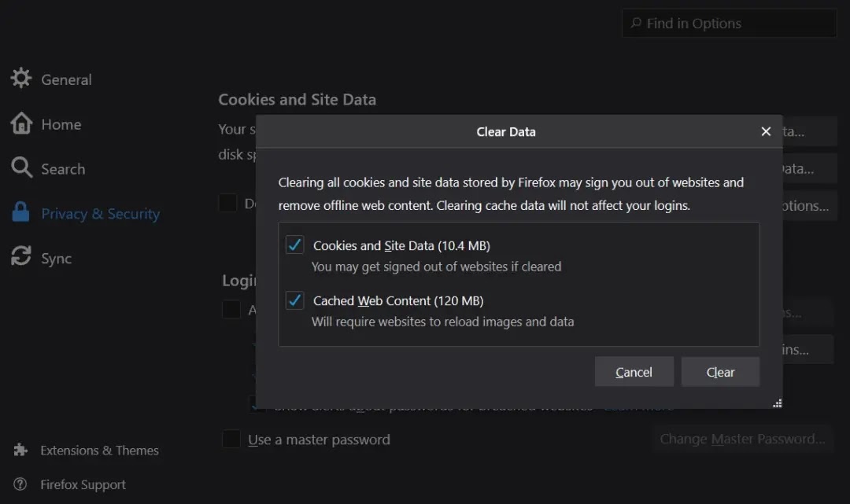Open the Extensions & Themes link
The width and height of the screenshot is (850, 504).
(x=99, y=451)
